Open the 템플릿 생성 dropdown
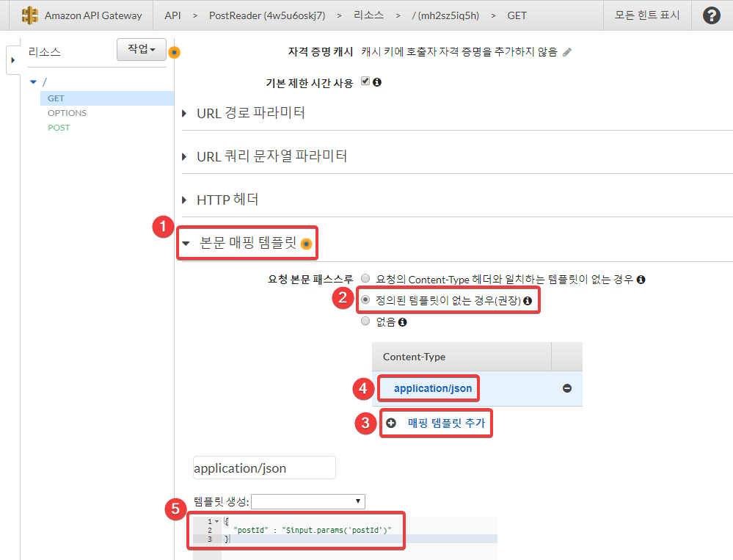733x560 pixels. tap(308, 501)
